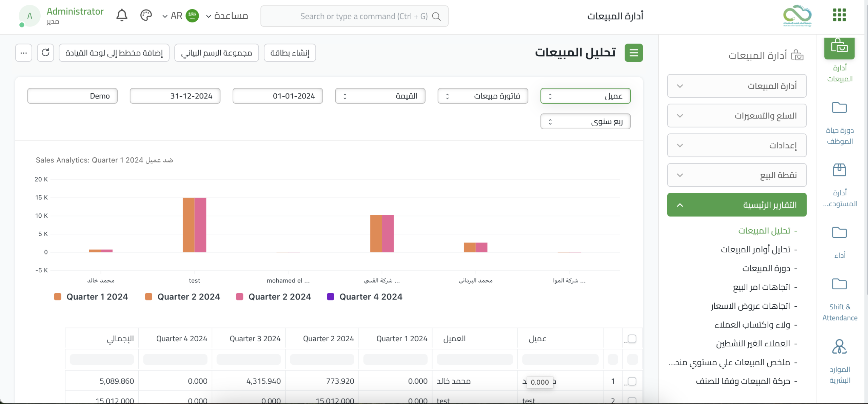Open the ربع سنوى interval dropdown
The width and height of the screenshot is (868, 404).
coord(585,121)
